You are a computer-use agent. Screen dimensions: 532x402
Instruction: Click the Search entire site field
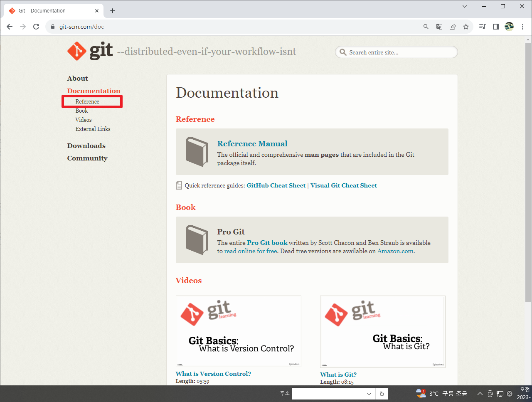click(396, 52)
